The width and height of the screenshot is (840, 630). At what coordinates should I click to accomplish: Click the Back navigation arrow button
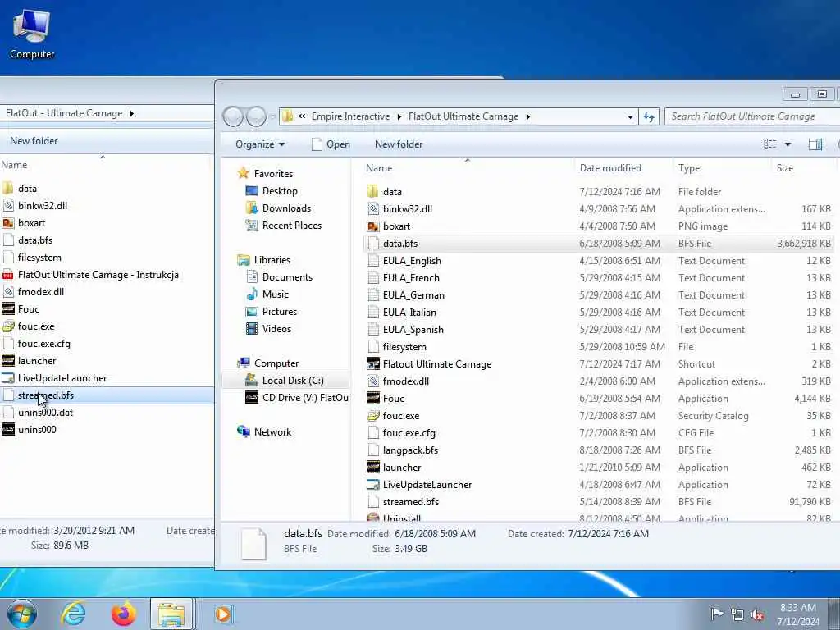[x=233, y=116]
